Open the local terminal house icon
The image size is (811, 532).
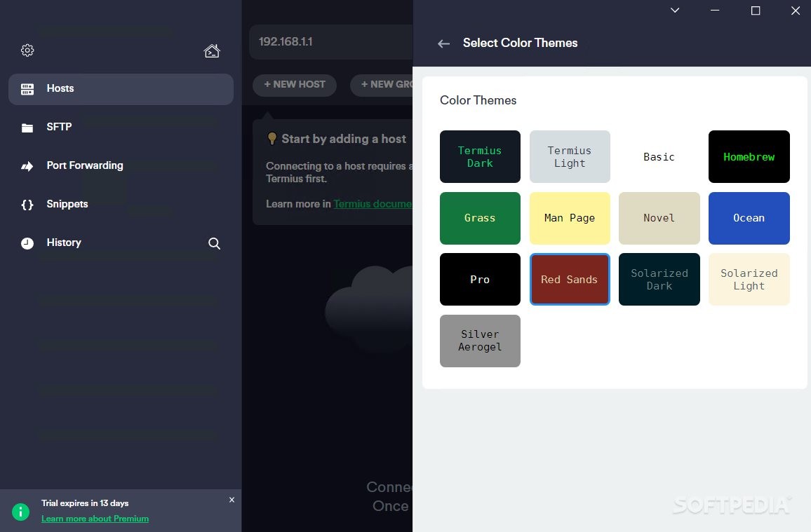[x=212, y=50]
